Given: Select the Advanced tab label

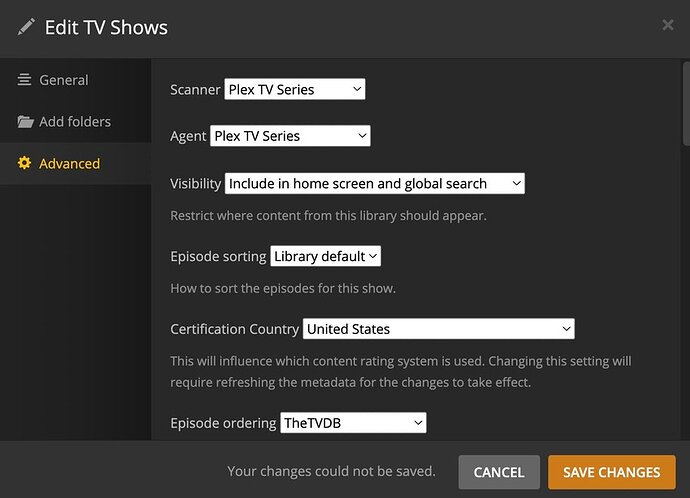Looking at the screenshot, I should coord(70,164).
